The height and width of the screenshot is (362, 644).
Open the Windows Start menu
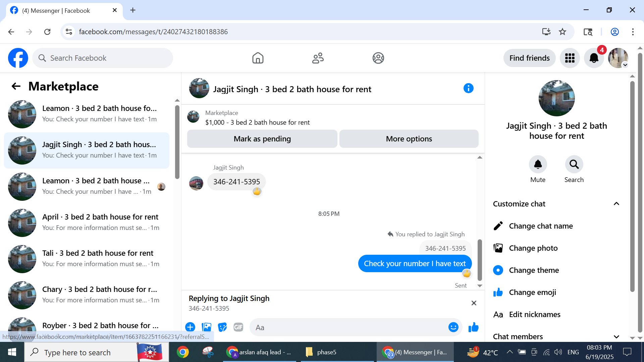pos(12,352)
